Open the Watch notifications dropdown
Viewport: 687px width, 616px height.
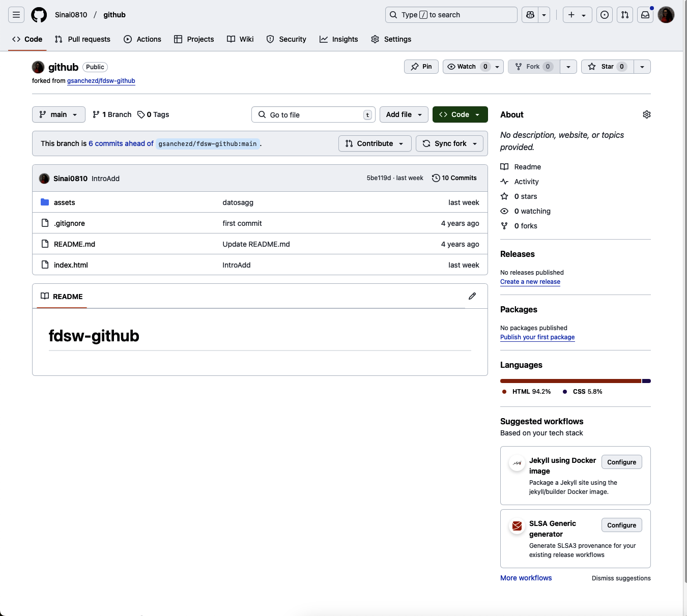coord(473,67)
